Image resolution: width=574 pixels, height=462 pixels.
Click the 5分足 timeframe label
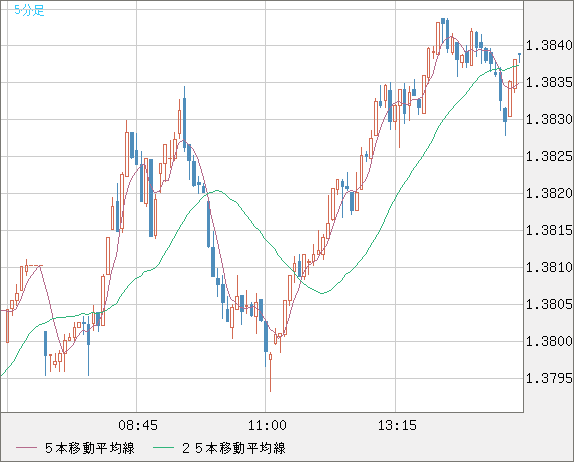29,10
